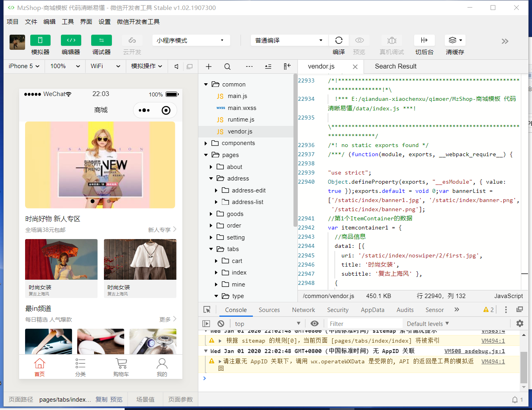The height and width of the screenshot is (410, 532).
Task: Open the WiFi network dropdown
Action: [106, 66]
